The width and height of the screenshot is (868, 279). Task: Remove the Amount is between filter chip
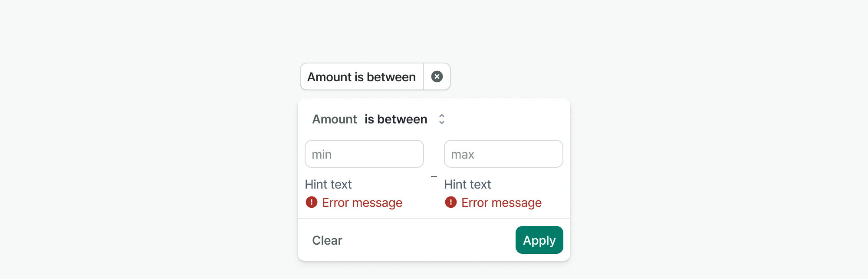pos(437,77)
